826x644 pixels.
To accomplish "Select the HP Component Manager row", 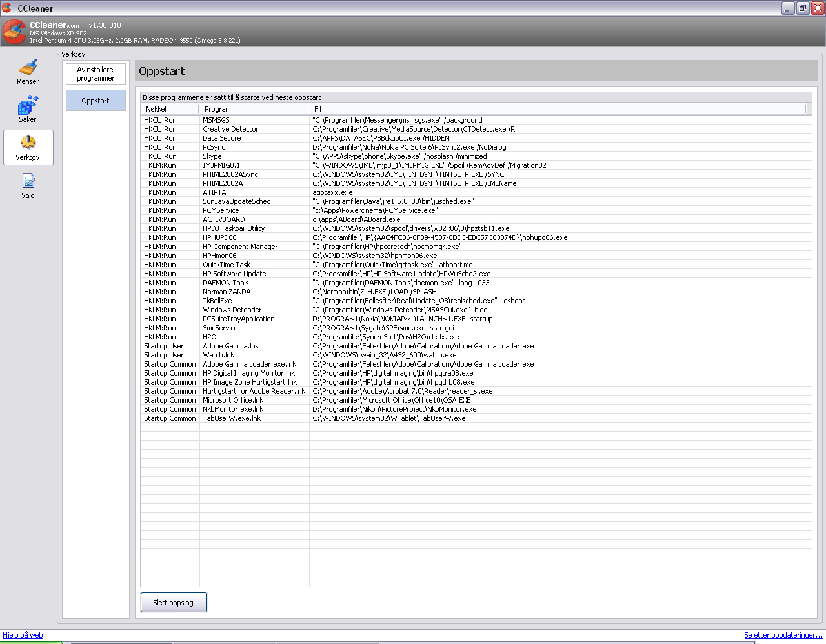I will (476, 247).
